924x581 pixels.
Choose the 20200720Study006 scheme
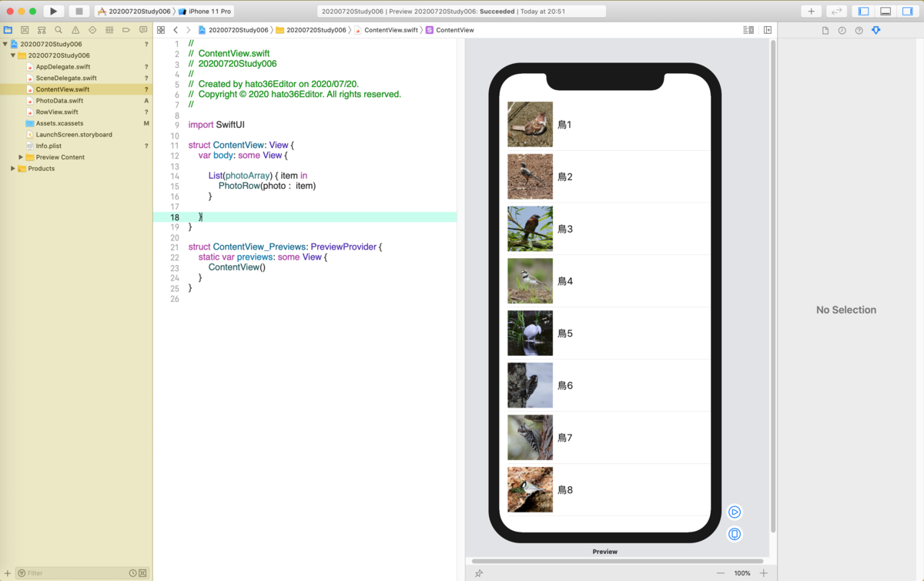[134, 12]
